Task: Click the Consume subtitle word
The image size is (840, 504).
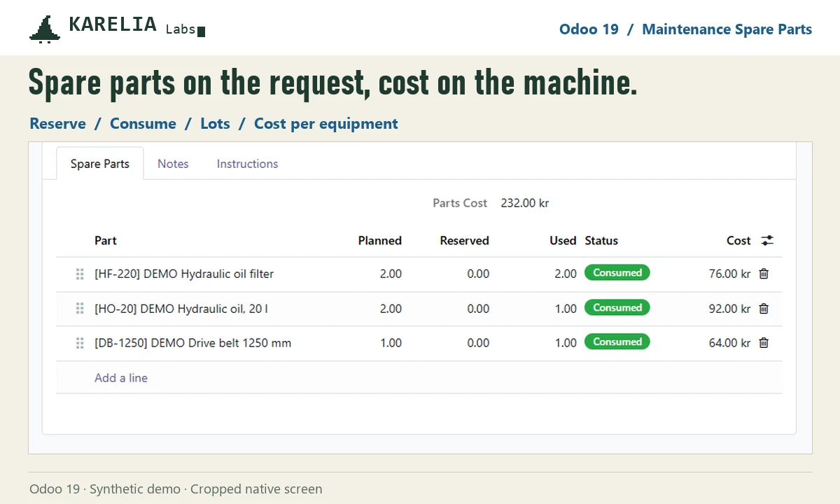Action: tap(143, 124)
